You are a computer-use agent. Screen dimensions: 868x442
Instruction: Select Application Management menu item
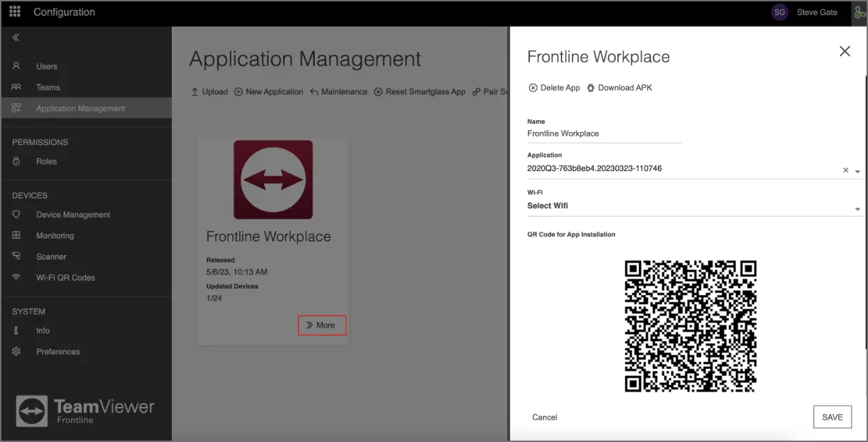(86, 108)
